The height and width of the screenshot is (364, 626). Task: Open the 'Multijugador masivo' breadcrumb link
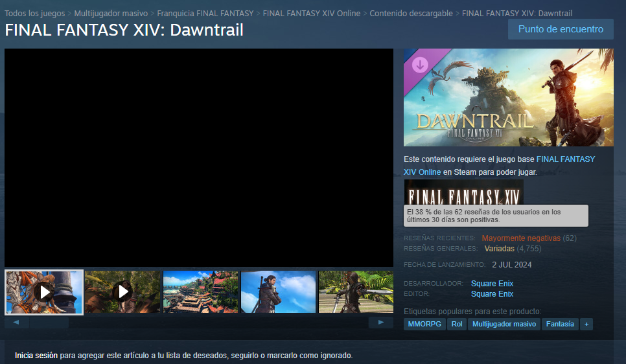[x=111, y=13]
